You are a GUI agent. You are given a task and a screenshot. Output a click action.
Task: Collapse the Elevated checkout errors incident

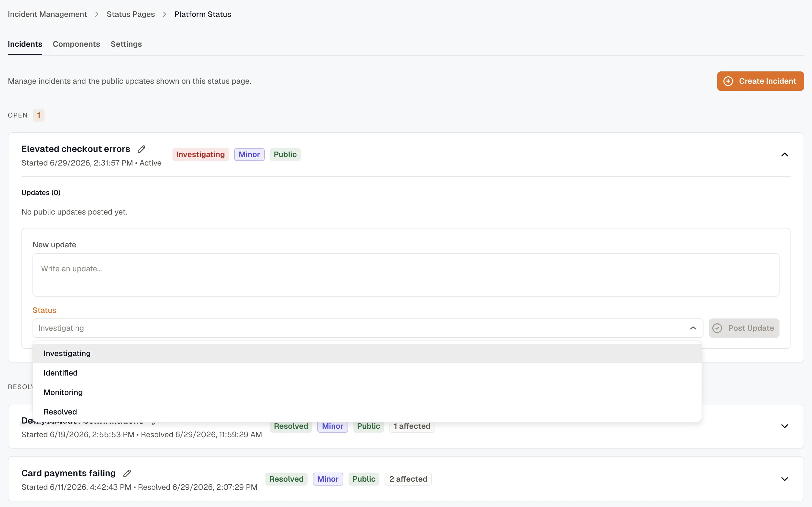[784, 155]
